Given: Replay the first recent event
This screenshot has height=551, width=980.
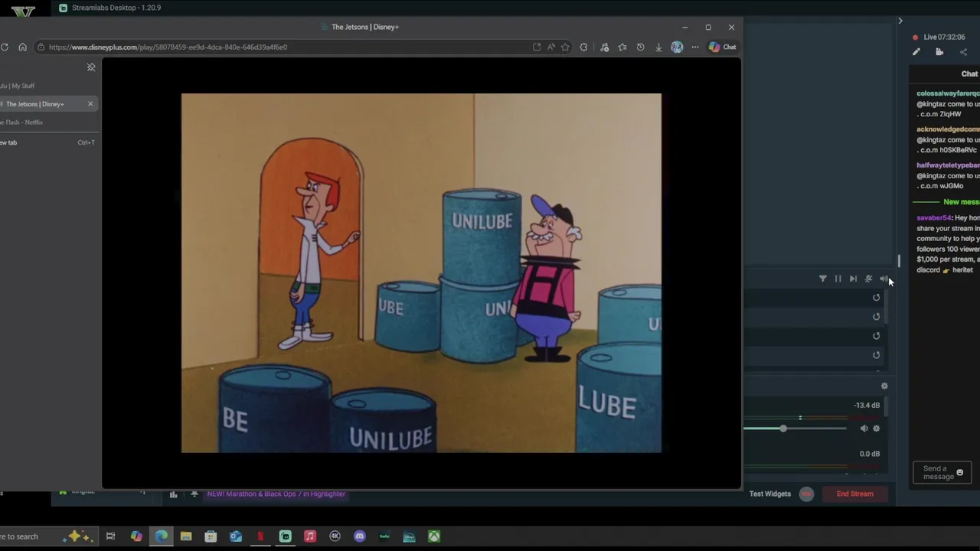Looking at the screenshot, I should click(x=877, y=298).
